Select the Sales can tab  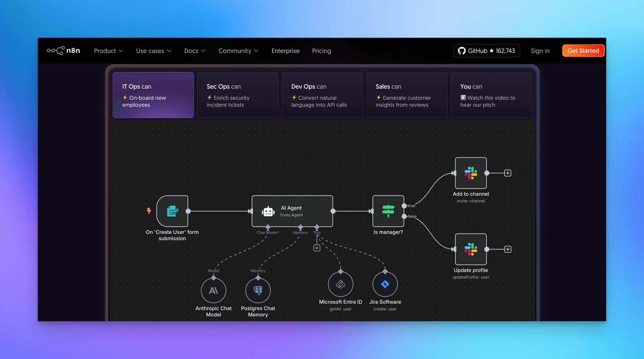(x=407, y=95)
